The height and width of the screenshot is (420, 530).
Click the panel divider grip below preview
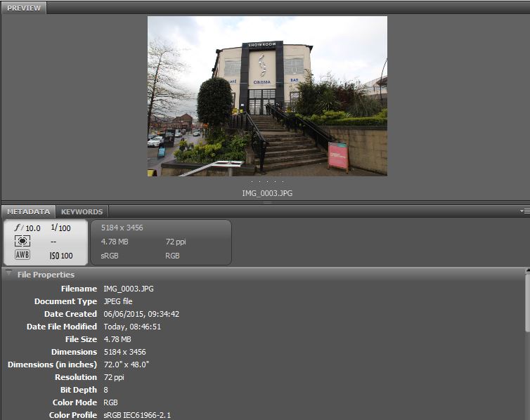(x=267, y=202)
